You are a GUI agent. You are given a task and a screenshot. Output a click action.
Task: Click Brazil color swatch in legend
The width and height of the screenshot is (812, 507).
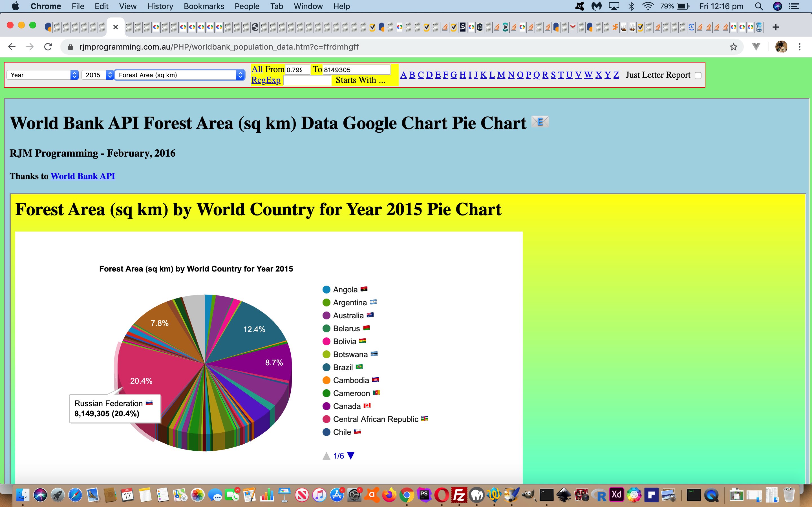tap(326, 368)
